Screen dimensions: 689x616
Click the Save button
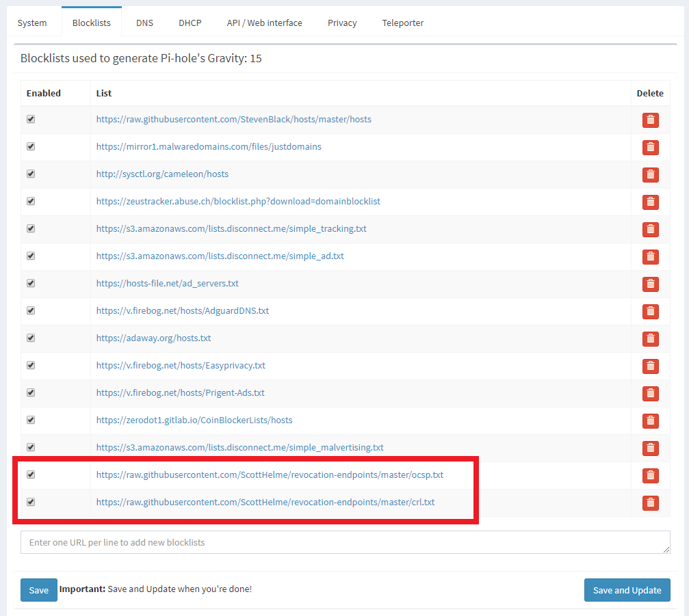tap(39, 590)
